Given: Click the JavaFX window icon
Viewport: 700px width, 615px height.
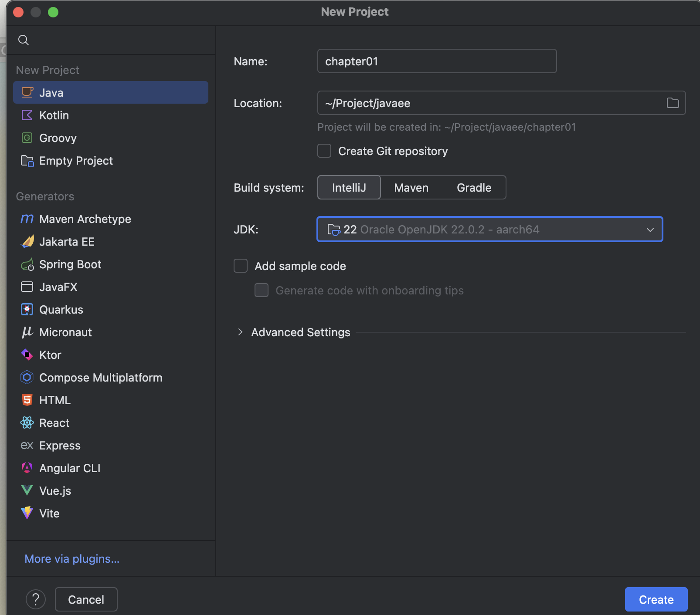Looking at the screenshot, I should 27,287.
